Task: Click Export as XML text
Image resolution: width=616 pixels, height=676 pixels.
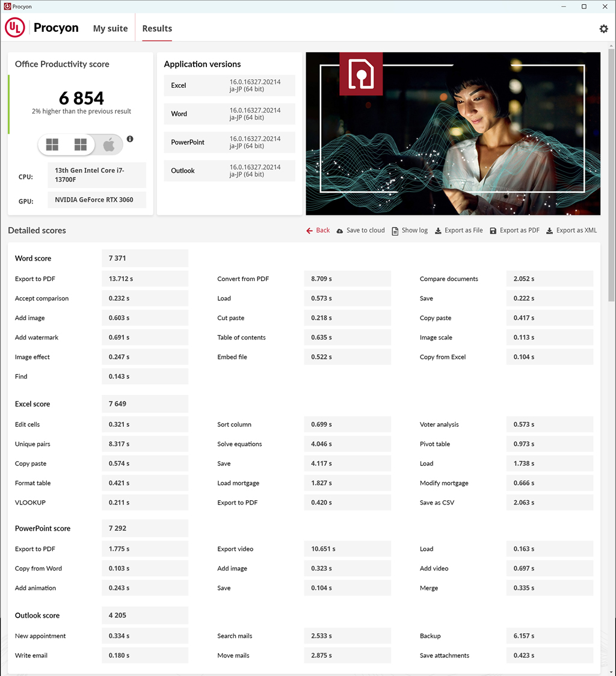Action: tap(576, 230)
